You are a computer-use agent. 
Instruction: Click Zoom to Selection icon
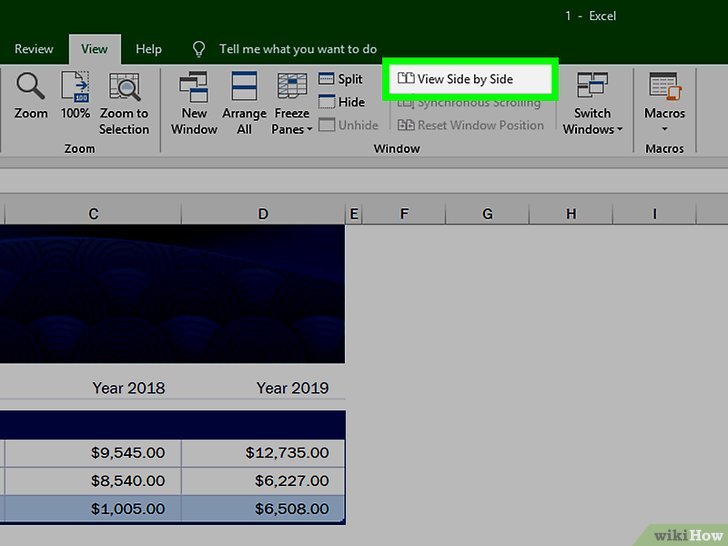124,88
